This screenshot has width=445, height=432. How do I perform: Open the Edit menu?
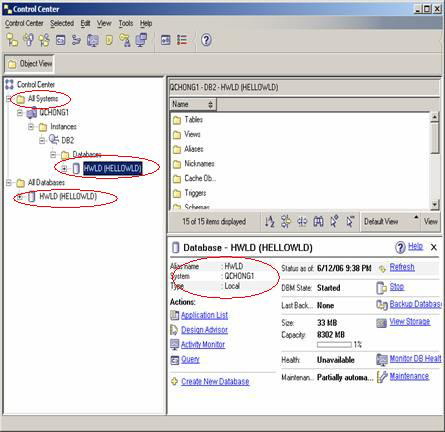[x=85, y=23]
